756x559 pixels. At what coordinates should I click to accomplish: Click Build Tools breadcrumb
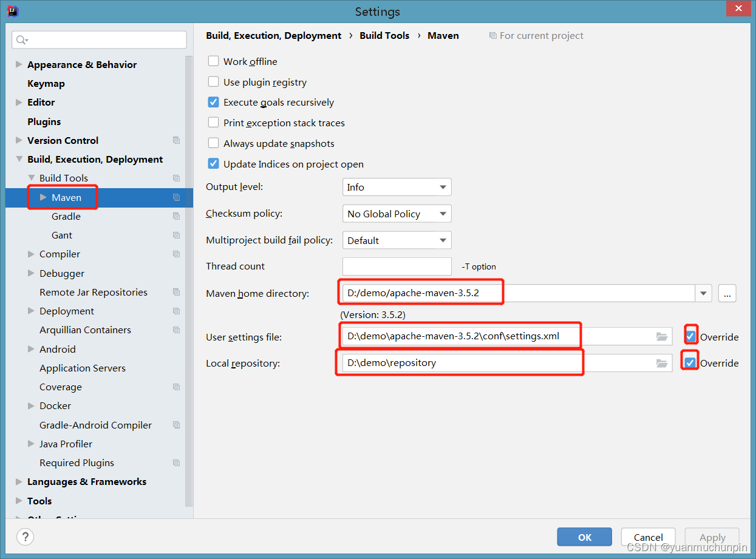coord(384,36)
